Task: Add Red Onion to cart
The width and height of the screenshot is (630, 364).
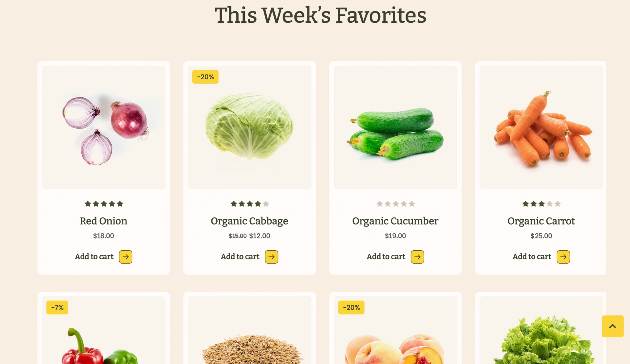Action: click(94, 256)
